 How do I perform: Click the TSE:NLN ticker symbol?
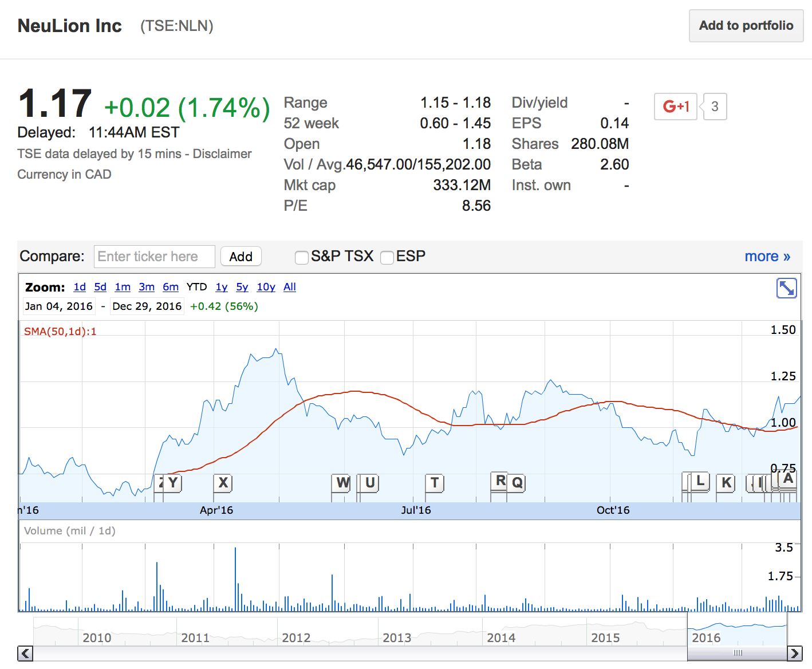[177, 26]
